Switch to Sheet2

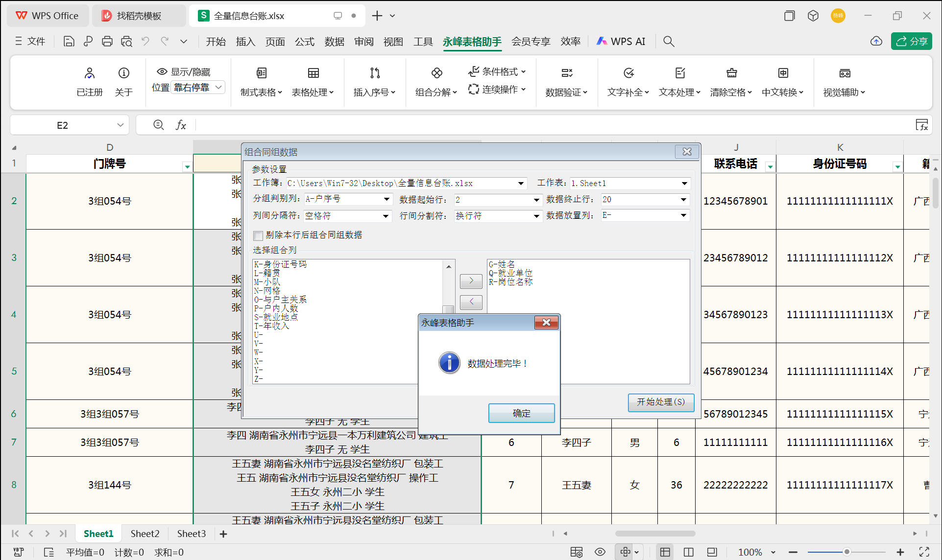(x=145, y=534)
